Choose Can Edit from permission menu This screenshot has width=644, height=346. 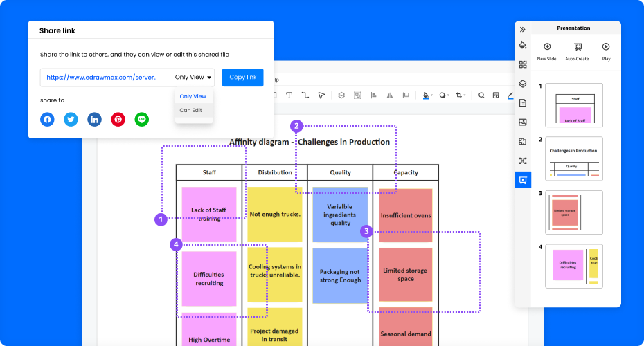tap(191, 110)
